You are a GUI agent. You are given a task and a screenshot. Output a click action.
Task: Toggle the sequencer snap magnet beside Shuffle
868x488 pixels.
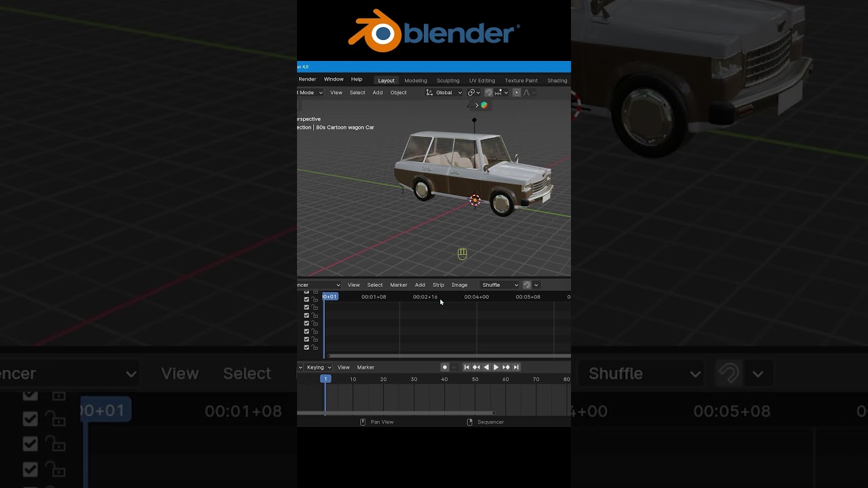pos(527,285)
